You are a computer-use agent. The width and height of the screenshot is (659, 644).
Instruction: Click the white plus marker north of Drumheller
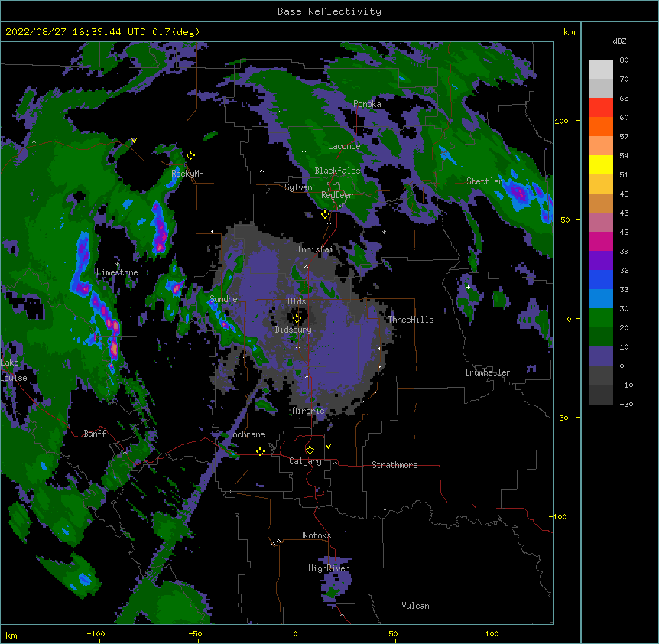(x=468, y=287)
